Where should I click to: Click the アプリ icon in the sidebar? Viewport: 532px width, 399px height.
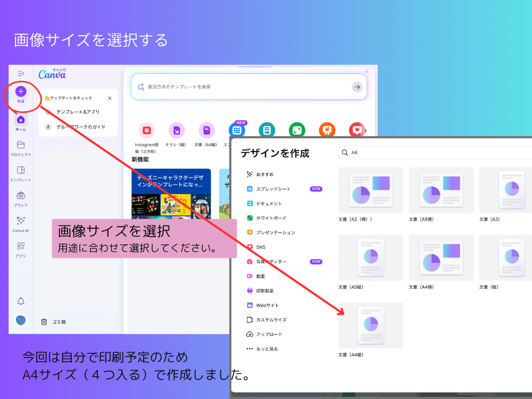(x=21, y=246)
